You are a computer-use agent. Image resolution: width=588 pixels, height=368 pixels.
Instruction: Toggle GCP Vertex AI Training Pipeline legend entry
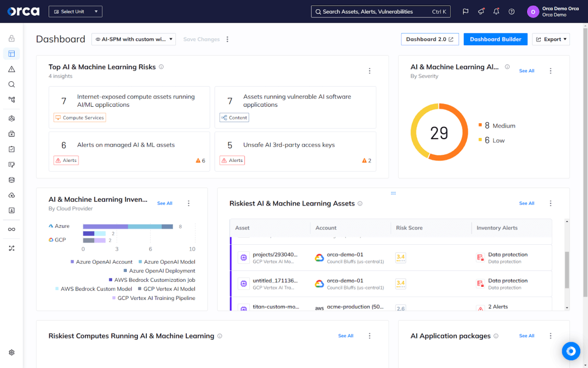[x=154, y=298]
